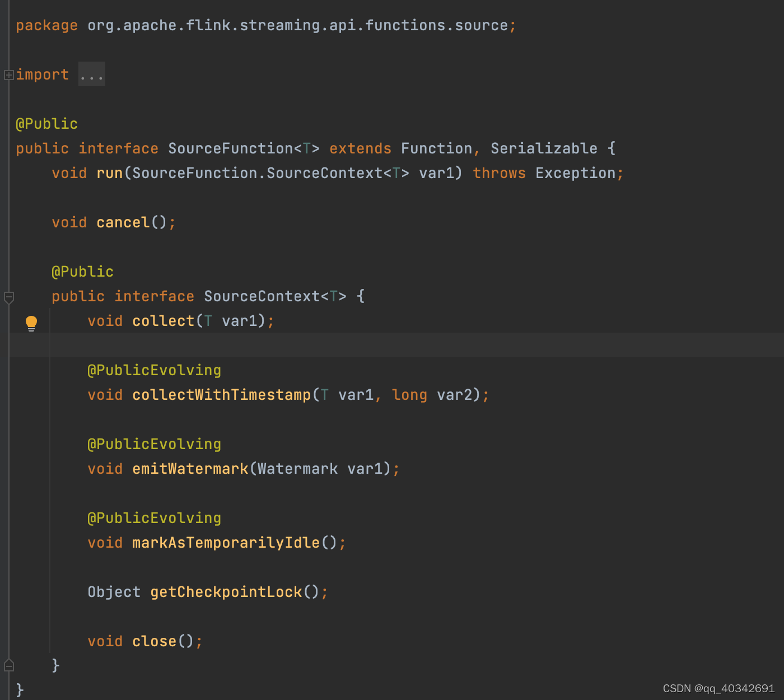Click the SourceContext interface declaration name

[262, 296]
